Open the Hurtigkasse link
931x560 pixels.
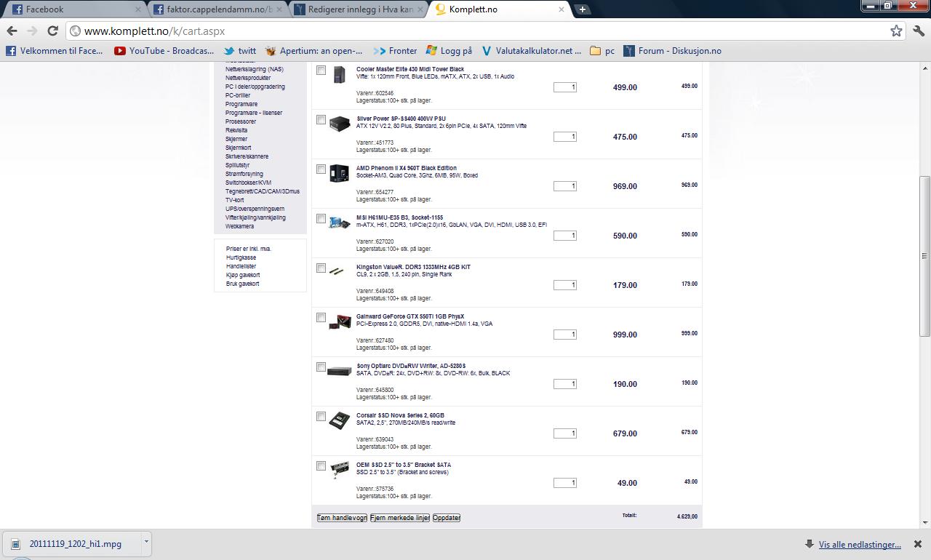click(x=241, y=257)
